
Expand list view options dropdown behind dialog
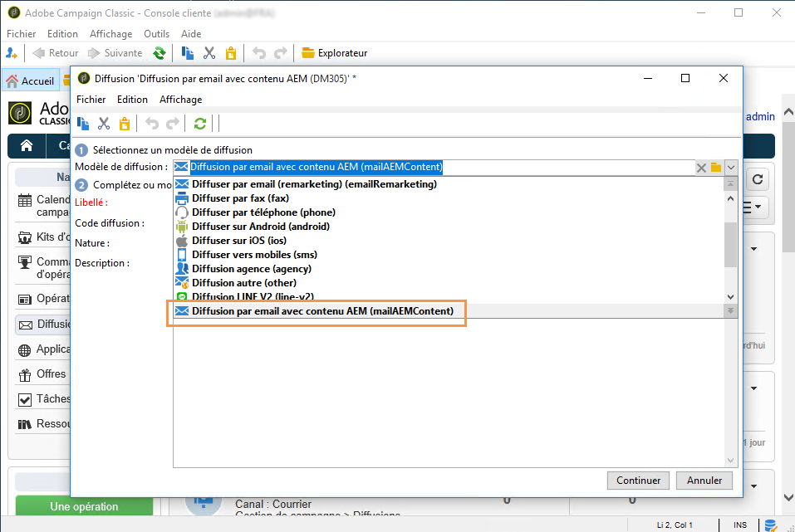point(754,207)
